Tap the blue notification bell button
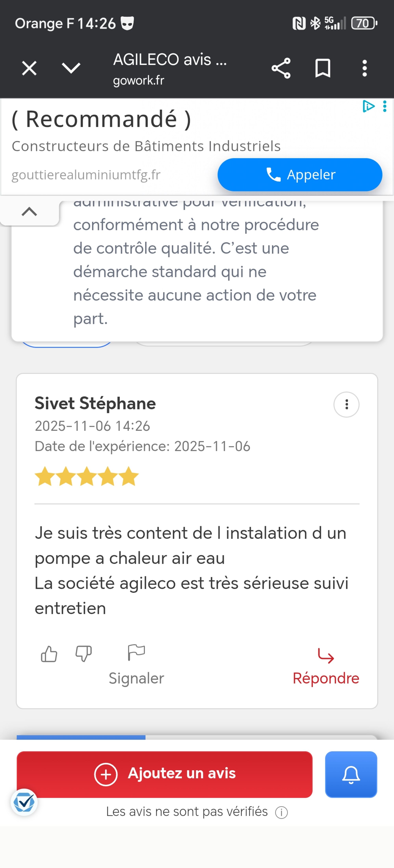Viewport: 394px width, 868px height. 351,774
